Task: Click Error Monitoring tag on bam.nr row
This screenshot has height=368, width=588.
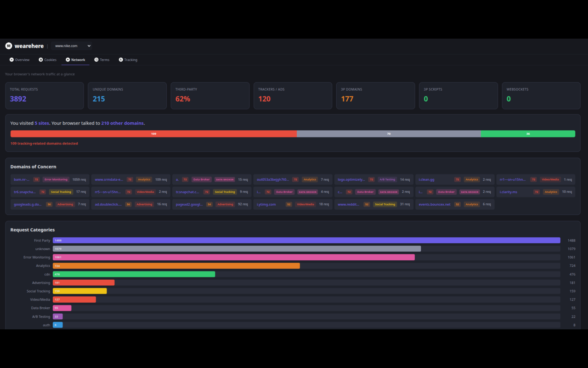Action: [56, 179]
